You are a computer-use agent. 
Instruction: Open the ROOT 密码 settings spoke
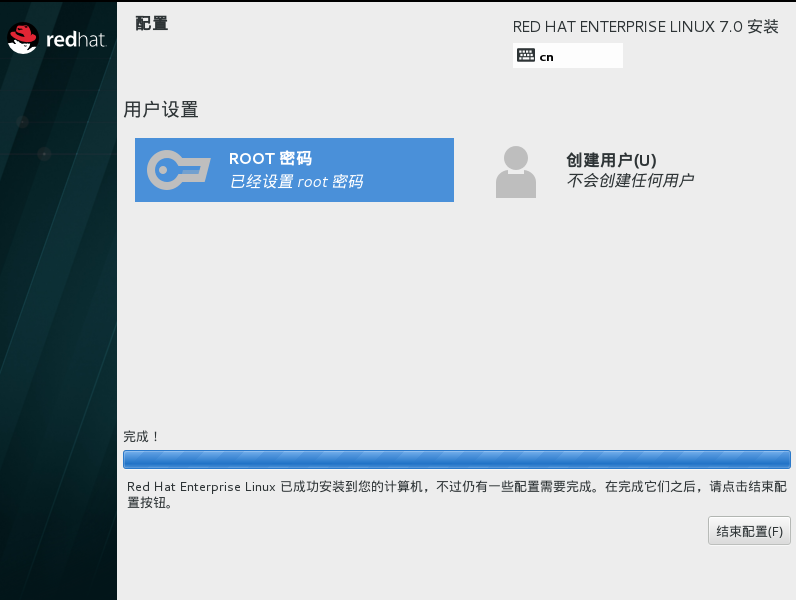[294, 170]
